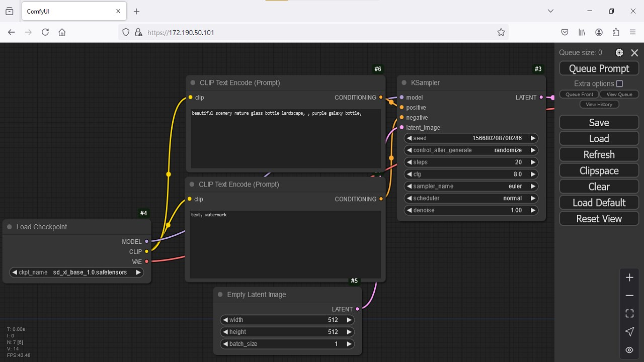
Task: Close the ComfyUI menu panel
Action: point(634,53)
